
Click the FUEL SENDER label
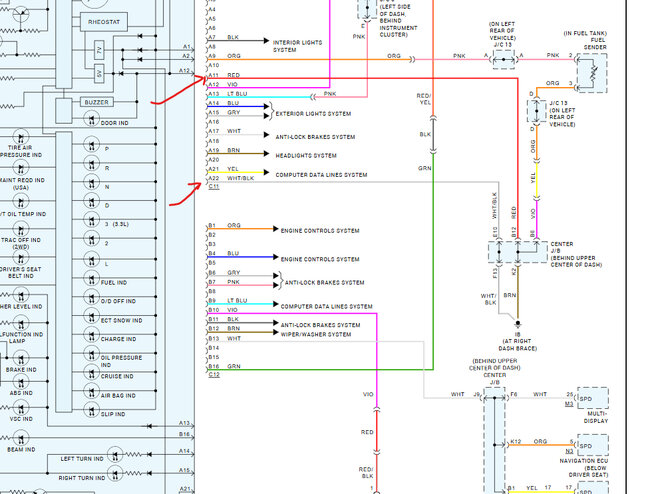pos(595,44)
